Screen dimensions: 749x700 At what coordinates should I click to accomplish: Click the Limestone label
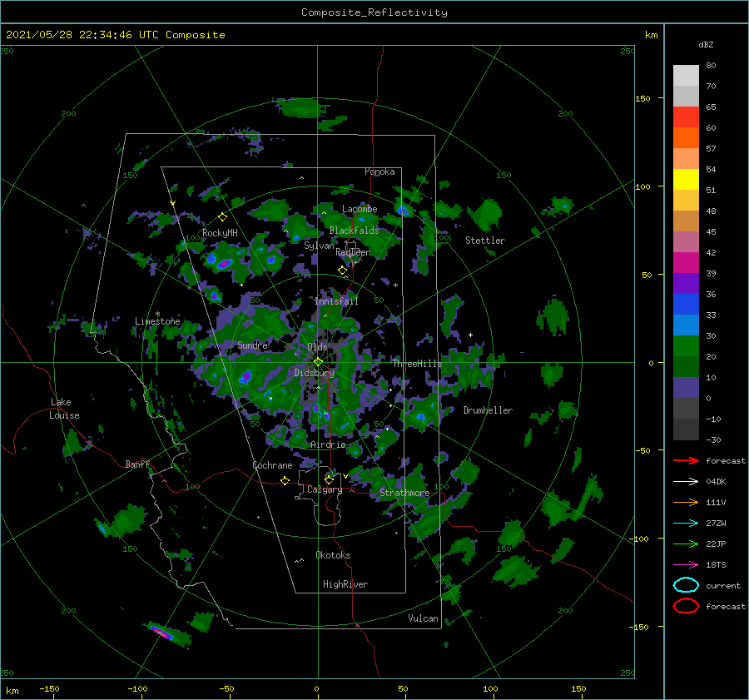157,321
